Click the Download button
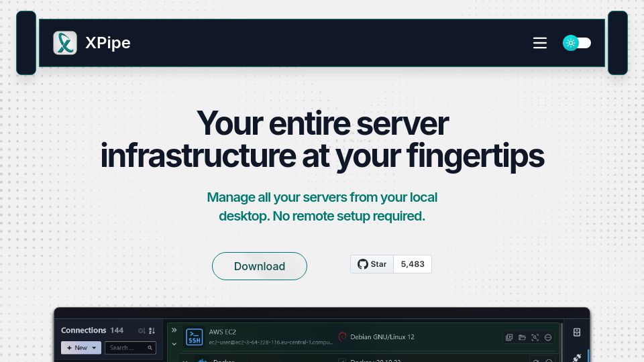This screenshot has width=644, height=362. pos(259,266)
